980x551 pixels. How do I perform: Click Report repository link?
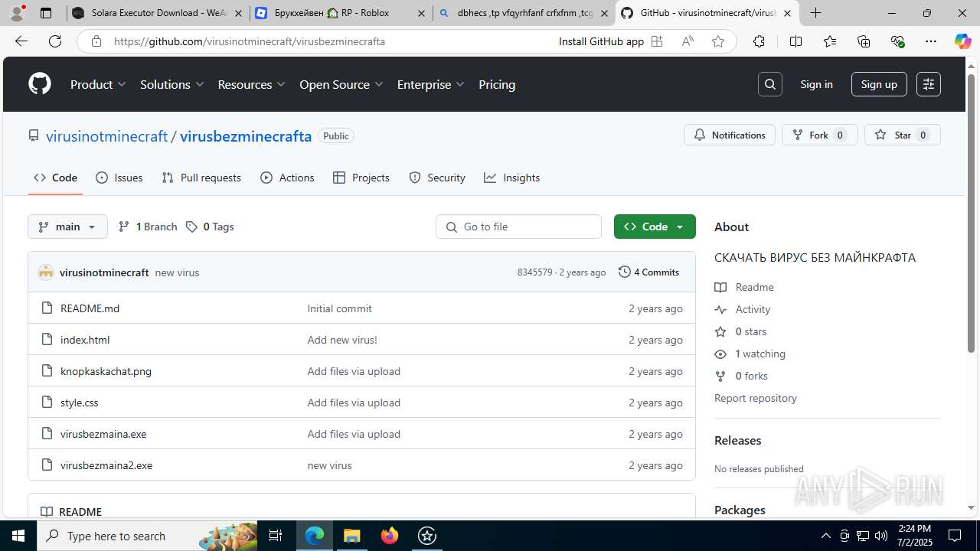coord(756,398)
